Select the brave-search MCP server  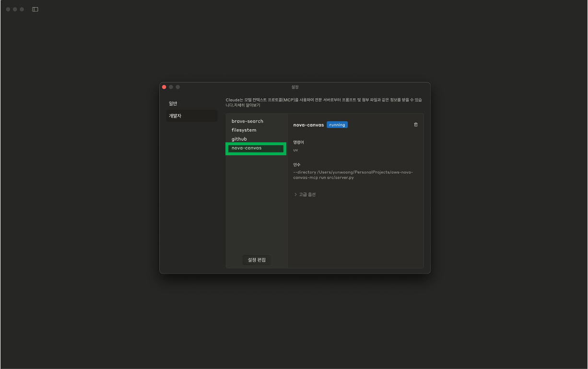coord(247,121)
